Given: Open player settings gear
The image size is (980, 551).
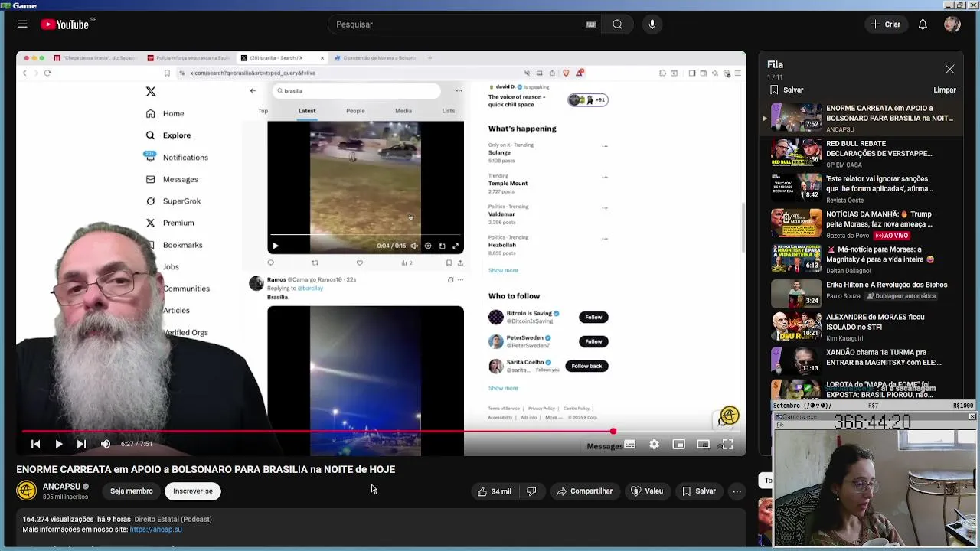Looking at the screenshot, I should 654,444.
